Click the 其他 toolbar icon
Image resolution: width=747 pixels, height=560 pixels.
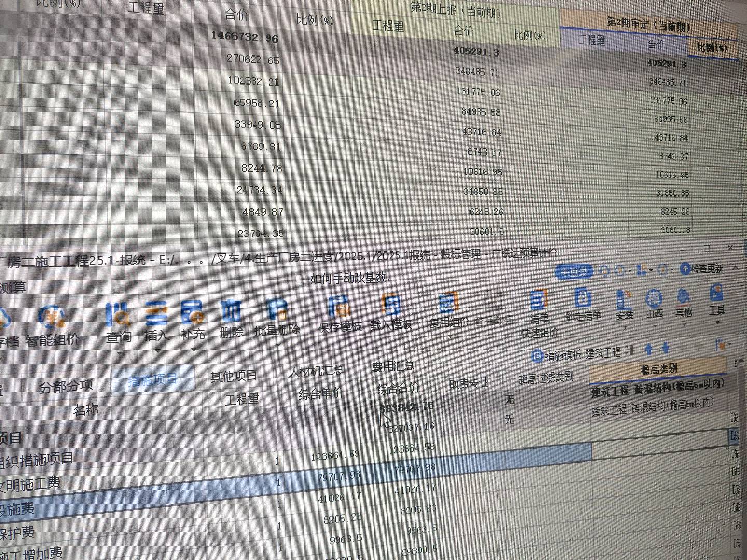683,298
